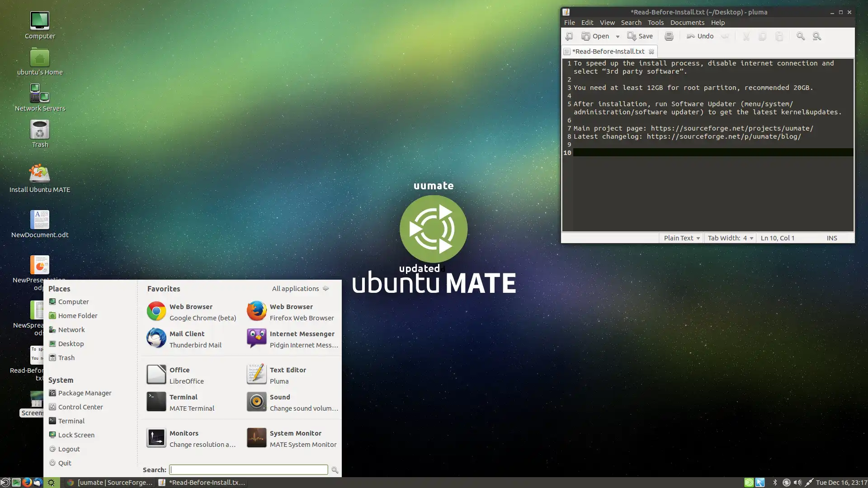868x488 pixels.
Task: Click the Print icon in Pluma toolbar
Action: pos(668,36)
